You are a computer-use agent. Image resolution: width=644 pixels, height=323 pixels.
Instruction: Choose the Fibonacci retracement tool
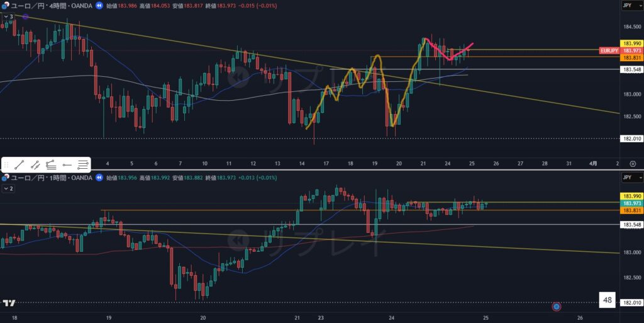(x=51, y=165)
